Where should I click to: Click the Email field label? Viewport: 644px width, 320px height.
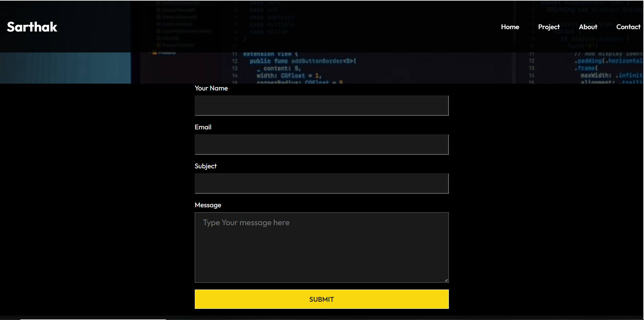coord(203,127)
